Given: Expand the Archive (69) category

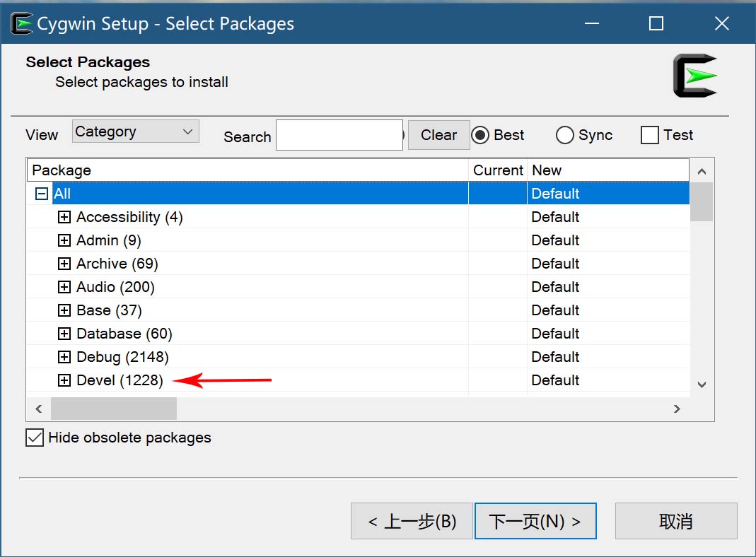Looking at the screenshot, I should pyautogui.click(x=64, y=264).
